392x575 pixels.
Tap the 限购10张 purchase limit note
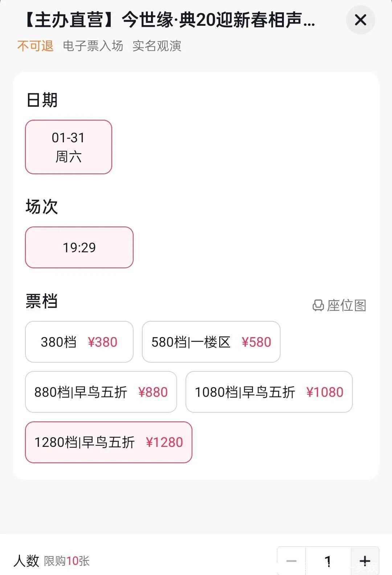tap(67, 561)
